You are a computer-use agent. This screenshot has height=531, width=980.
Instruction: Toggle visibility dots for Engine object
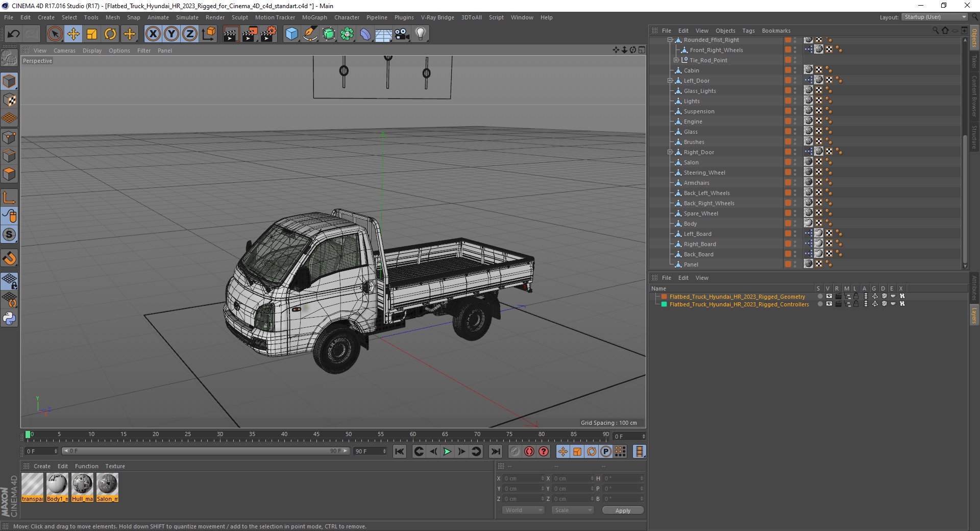pos(795,122)
